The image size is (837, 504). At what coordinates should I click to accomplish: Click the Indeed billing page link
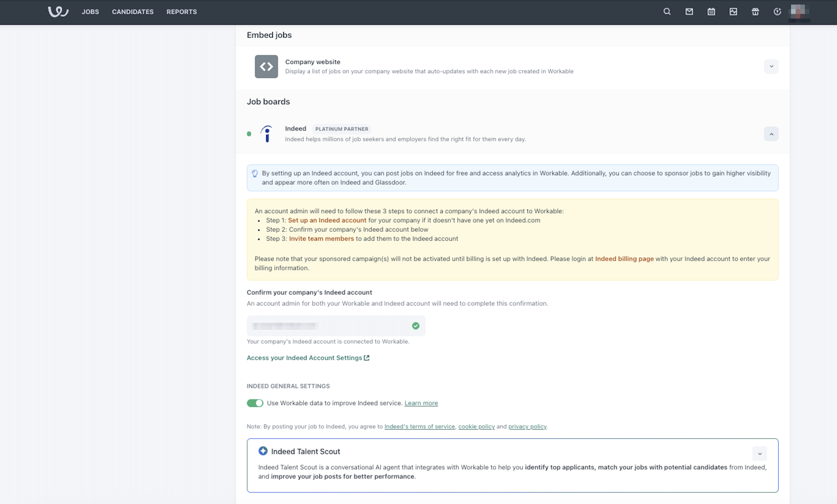coord(624,259)
